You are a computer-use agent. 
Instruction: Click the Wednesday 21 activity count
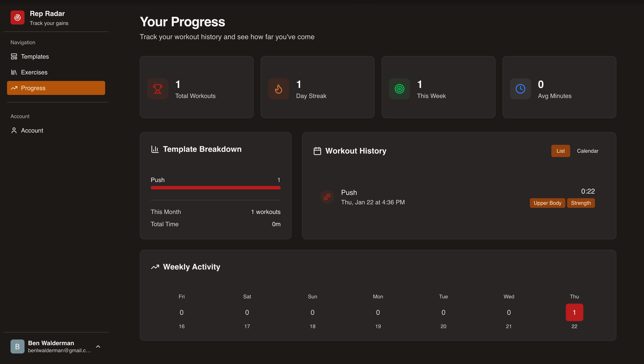click(509, 312)
